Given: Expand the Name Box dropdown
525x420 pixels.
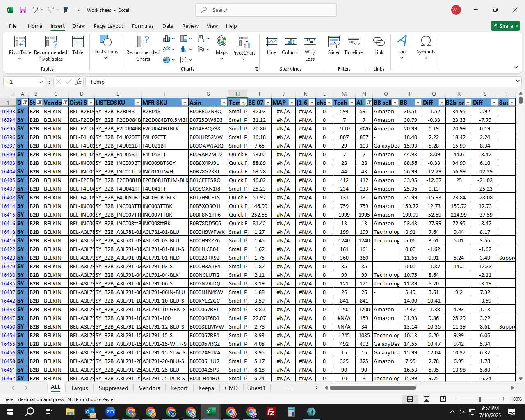Looking at the screenshot, I should point(40,82).
